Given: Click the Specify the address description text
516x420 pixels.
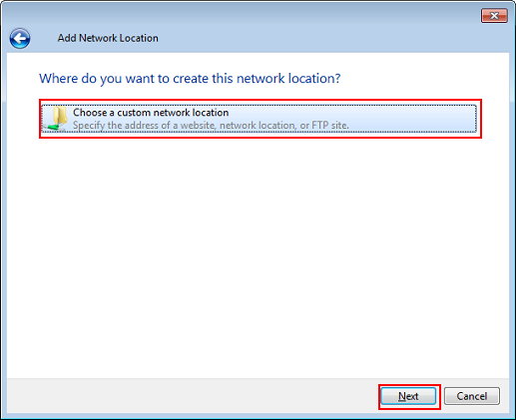Looking at the screenshot, I should [211, 126].
